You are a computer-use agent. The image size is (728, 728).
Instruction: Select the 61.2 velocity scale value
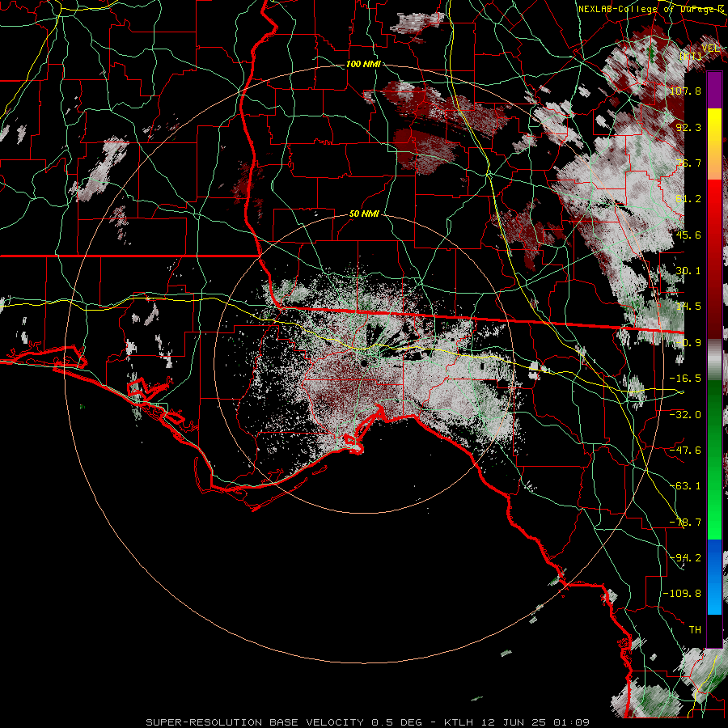click(689, 199)
